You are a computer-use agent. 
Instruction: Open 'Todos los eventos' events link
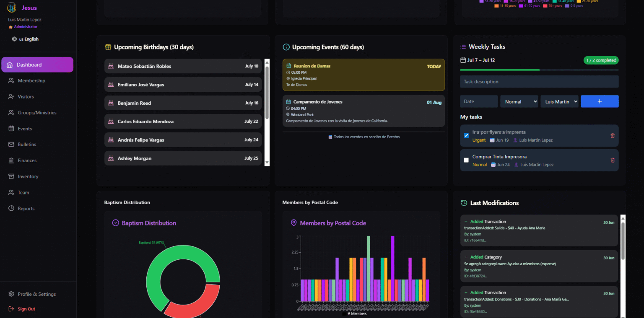(364, 137)
